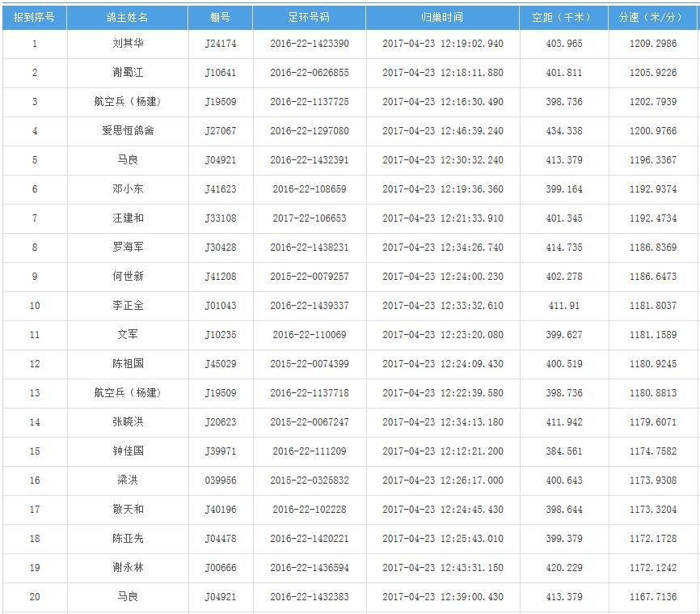Click the owner name 钟佳国
The image size is (700, 614).
127,451
